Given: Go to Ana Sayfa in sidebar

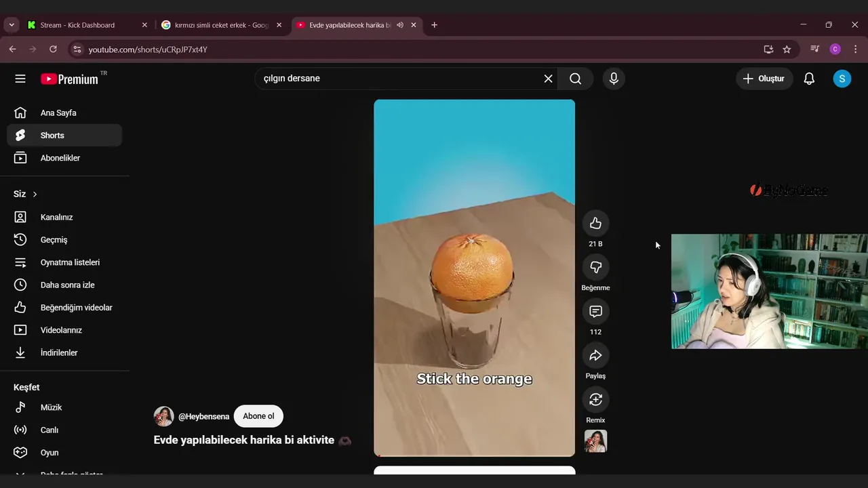Looking at the screenshot, I should pos(64,113).
